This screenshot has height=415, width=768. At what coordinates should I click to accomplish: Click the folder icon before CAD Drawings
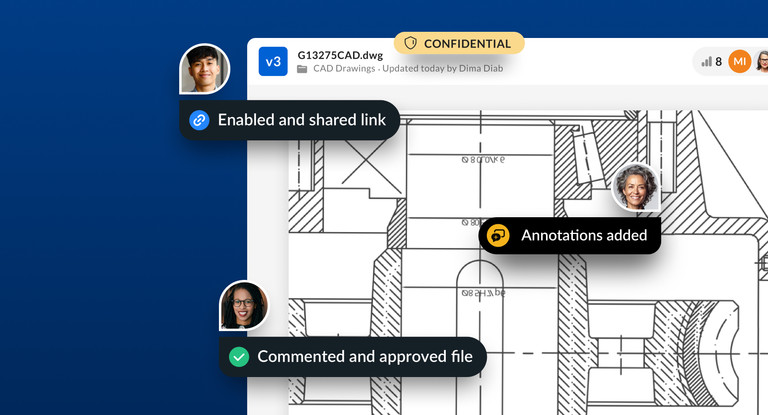coord(302,69)
